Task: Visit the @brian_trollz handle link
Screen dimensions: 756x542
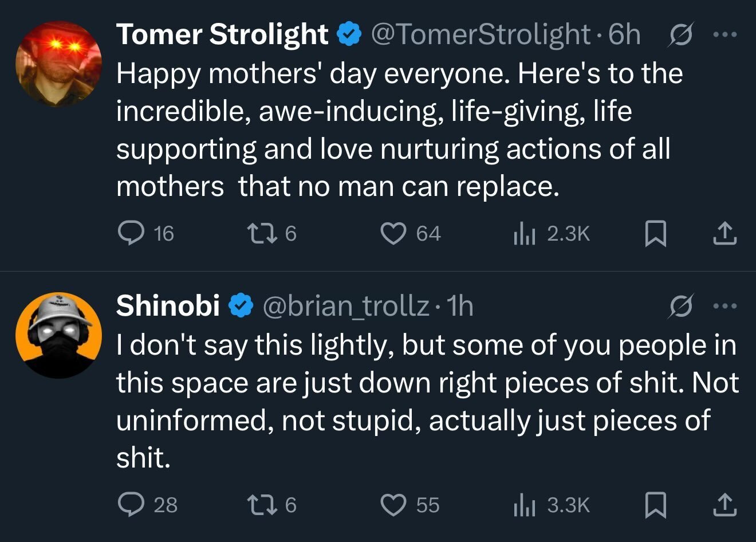Action: click(345, 307)
